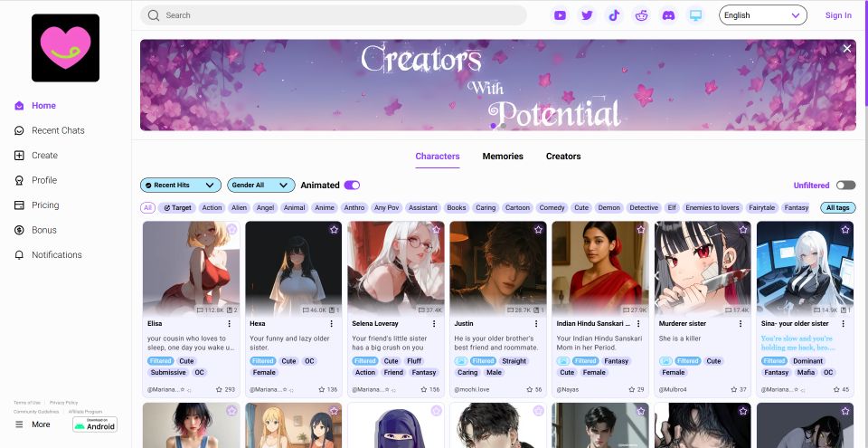Close the Creators With Potential banner
The height and width of the screenshot is (448, 868).
[x=847, y=49]
